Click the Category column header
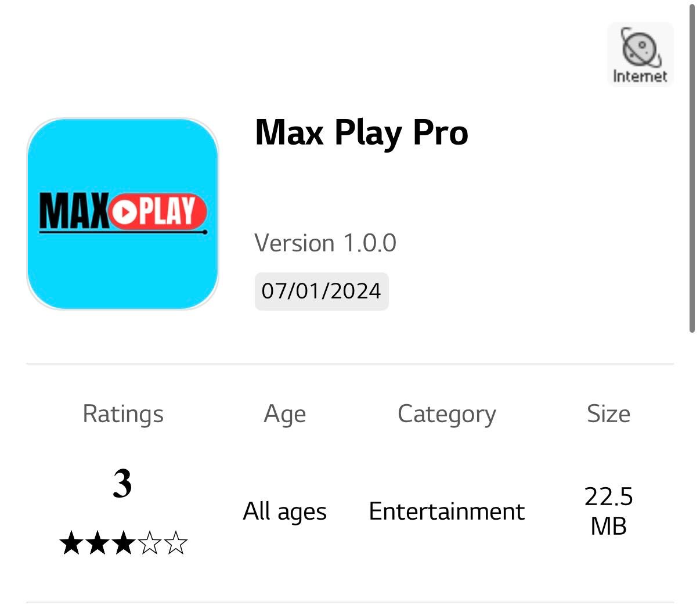 [x=447, y=414]
